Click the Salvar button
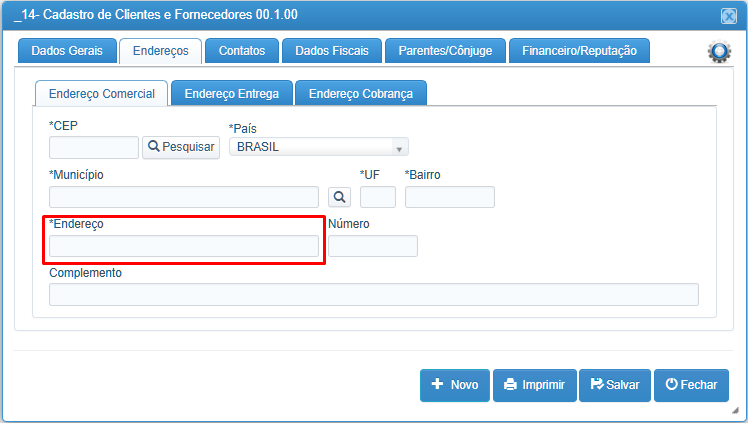748x423 pixels. point(615,385)
